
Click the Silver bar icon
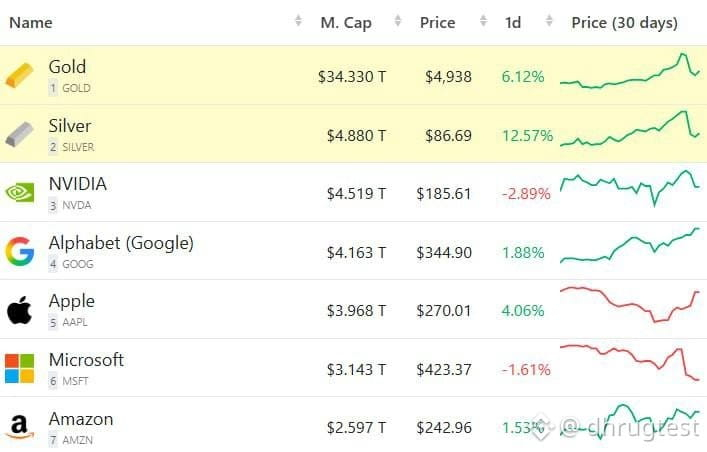point(19,135)
